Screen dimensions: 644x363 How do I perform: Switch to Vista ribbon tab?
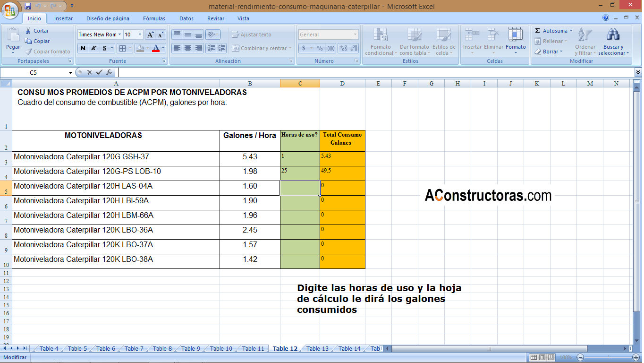click(243, 18)
